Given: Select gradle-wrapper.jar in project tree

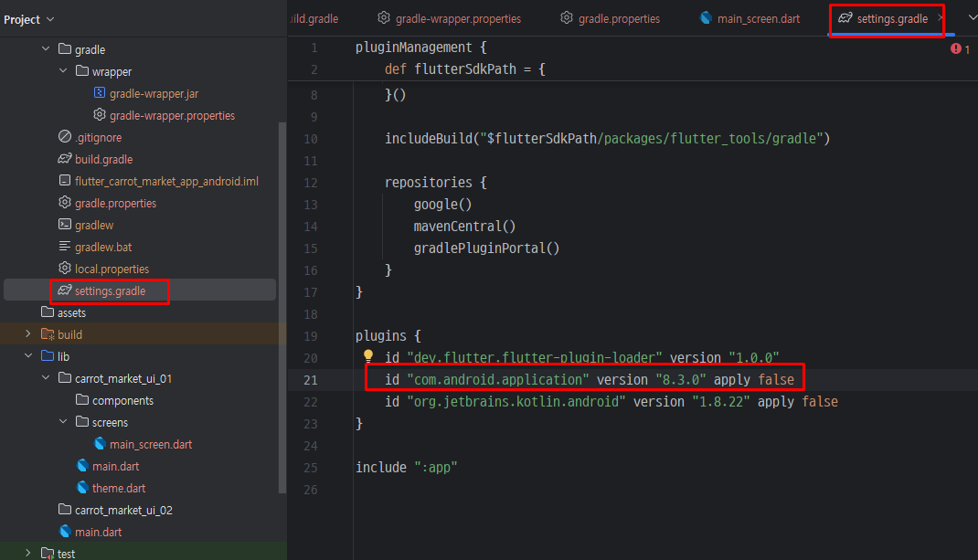Looking at the screenshot, I should (x=154, y=93).
